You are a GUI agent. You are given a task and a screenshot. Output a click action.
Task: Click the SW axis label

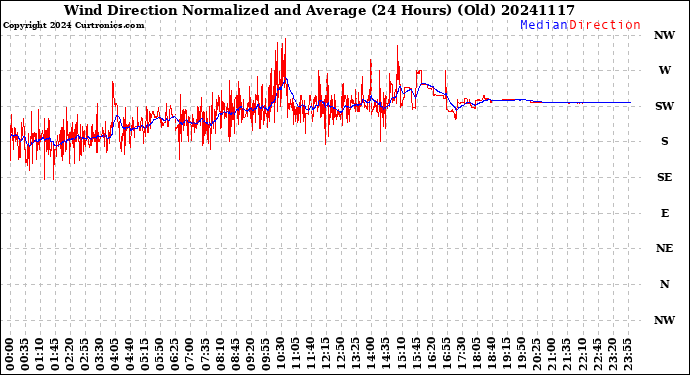pos(664,106)
